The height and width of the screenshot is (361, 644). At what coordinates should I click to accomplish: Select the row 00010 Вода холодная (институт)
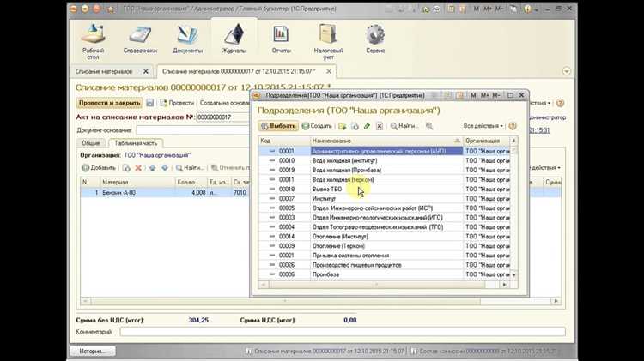[386, 161]
